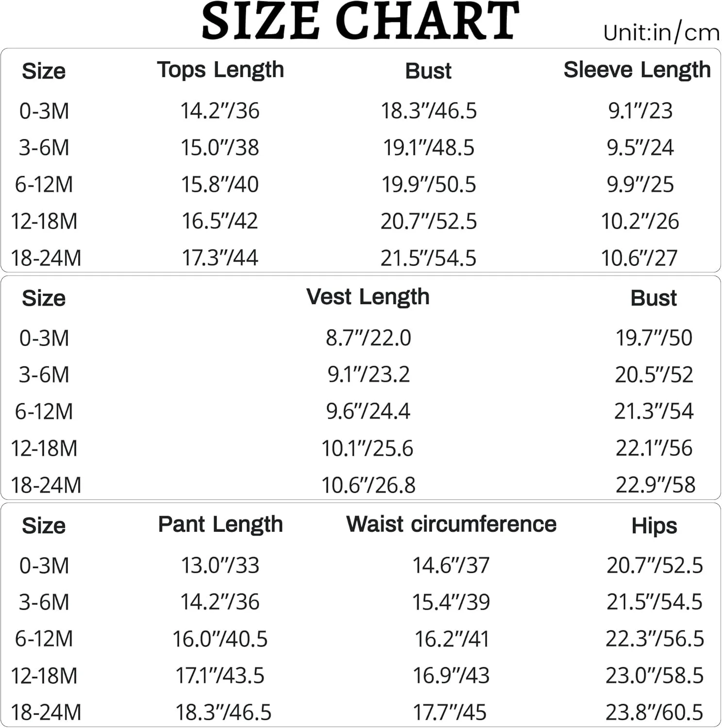Click the 3-6M row in the pants table
The width and height of the screenshot is (722, 728).
44,602
